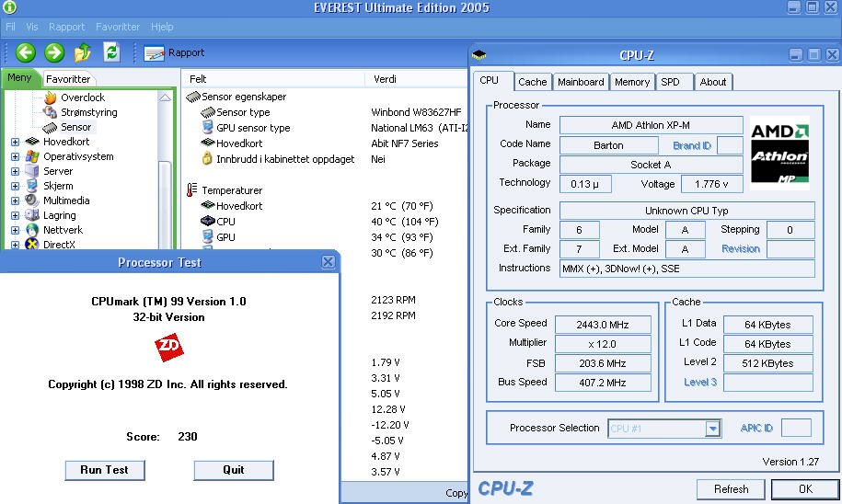Click the Core Speed value 2443.0 MHz

point(603,325)
